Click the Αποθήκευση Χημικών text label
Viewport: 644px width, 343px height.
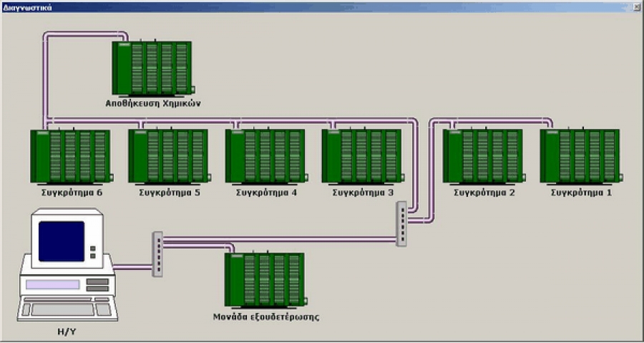(153, 103)
